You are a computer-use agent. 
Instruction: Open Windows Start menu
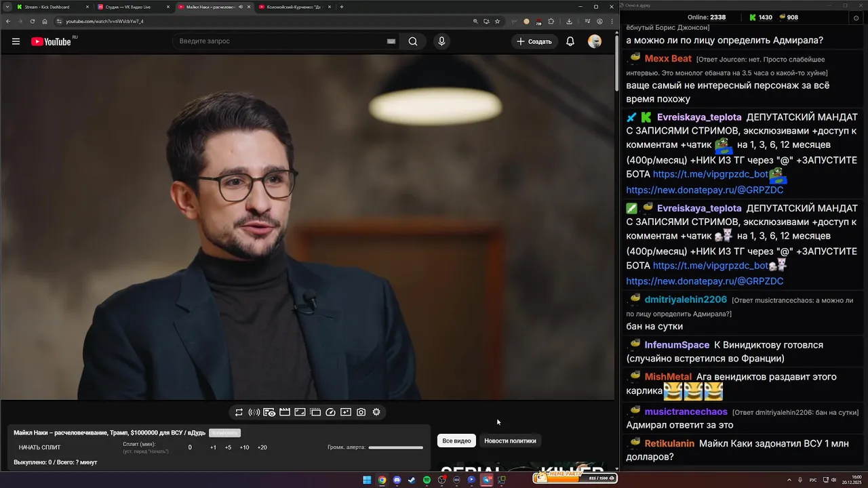pyautogui.click(x=367, y=480)
